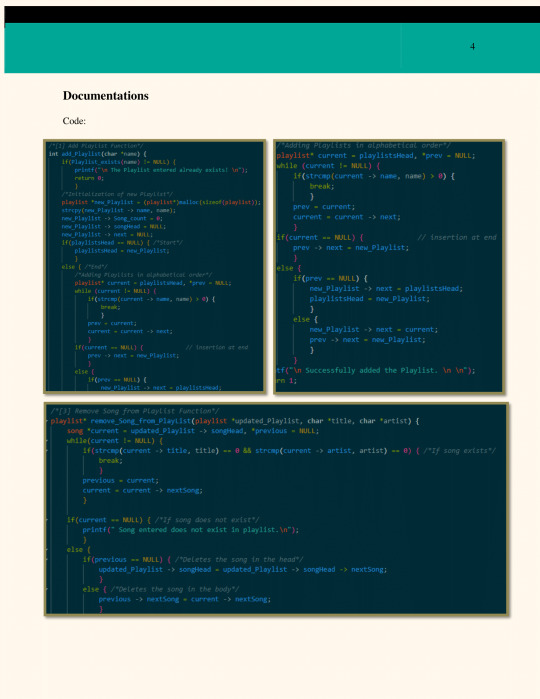Image resolution: width=540 pixels, height=699 pixels.
Task: Click the "Code:" label
Action: [x=74, y=121]
